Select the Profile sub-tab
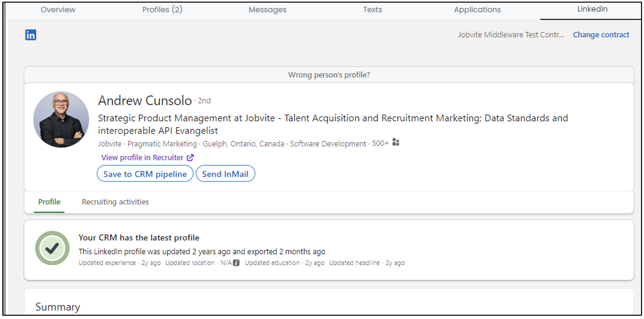Screen dimensions: 644x319 (x=49, y=202)
